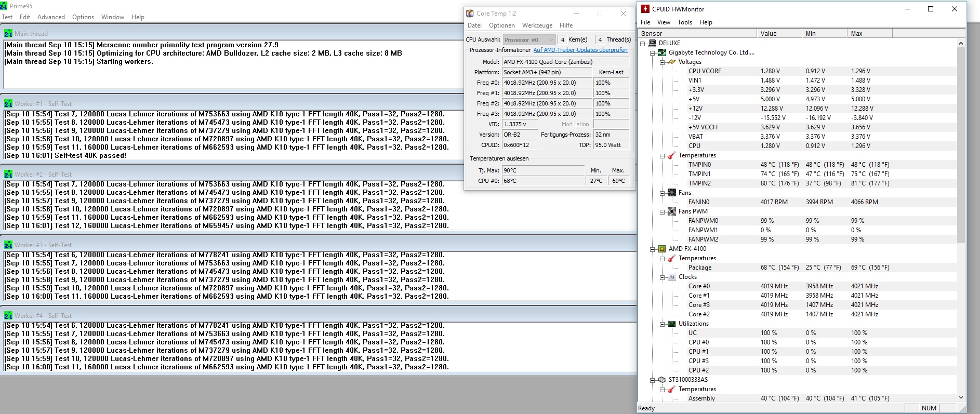Click CPUID HWMonitor title bar icon

click(x=645, y=9)
